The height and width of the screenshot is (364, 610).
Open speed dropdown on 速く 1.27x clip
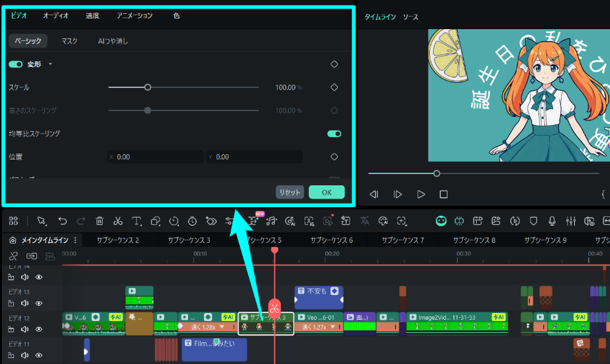[x=333, y=327]
